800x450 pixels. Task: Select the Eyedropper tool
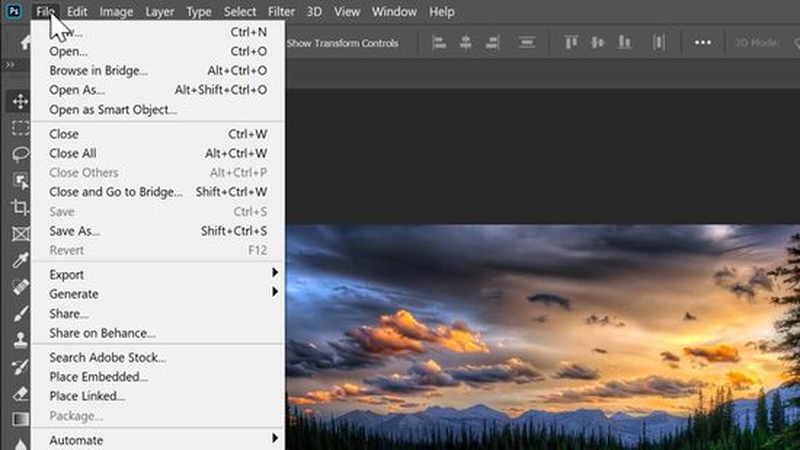pos(20,260)
